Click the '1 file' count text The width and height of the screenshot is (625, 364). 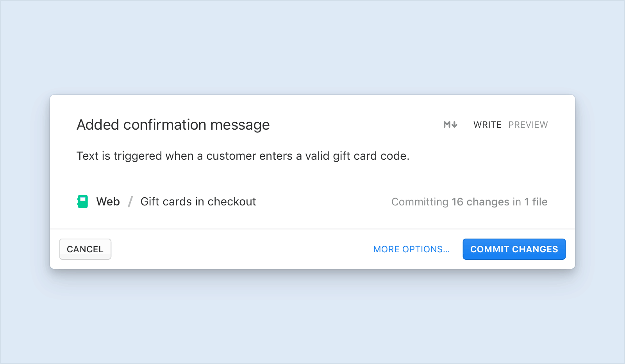[x=536, y=202]
